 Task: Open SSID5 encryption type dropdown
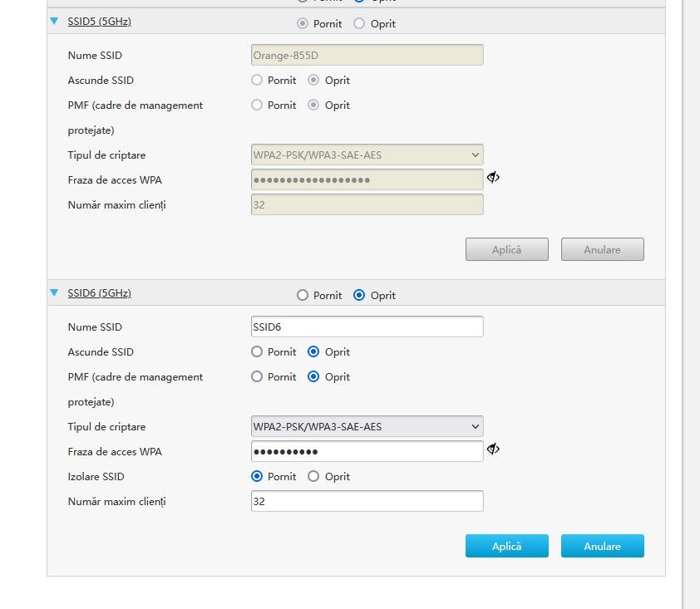coord(367,155)
